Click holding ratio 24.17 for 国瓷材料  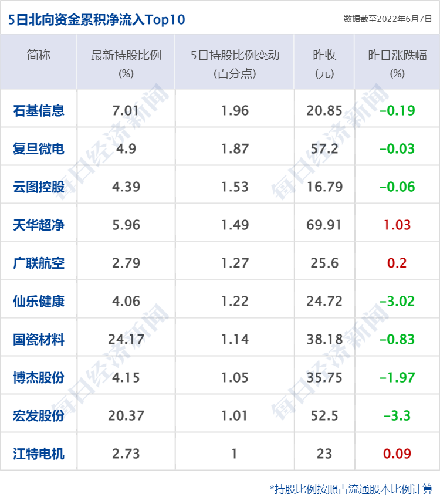126,340
